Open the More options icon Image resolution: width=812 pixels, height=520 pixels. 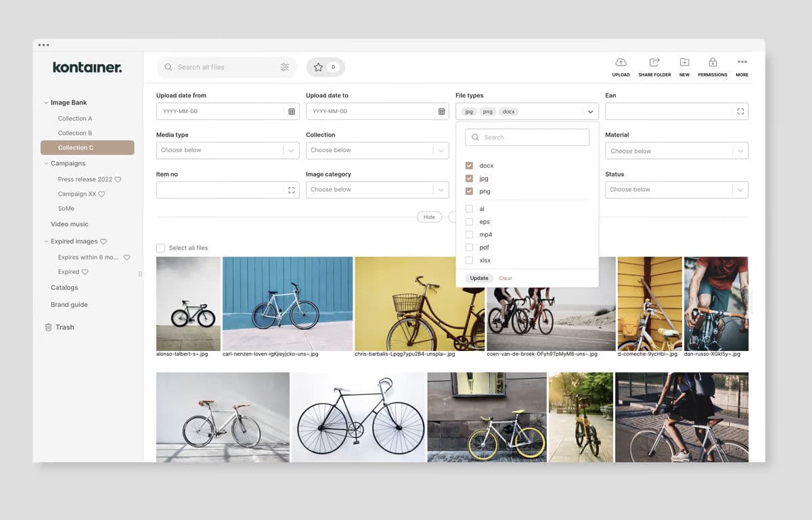point(742,62)
